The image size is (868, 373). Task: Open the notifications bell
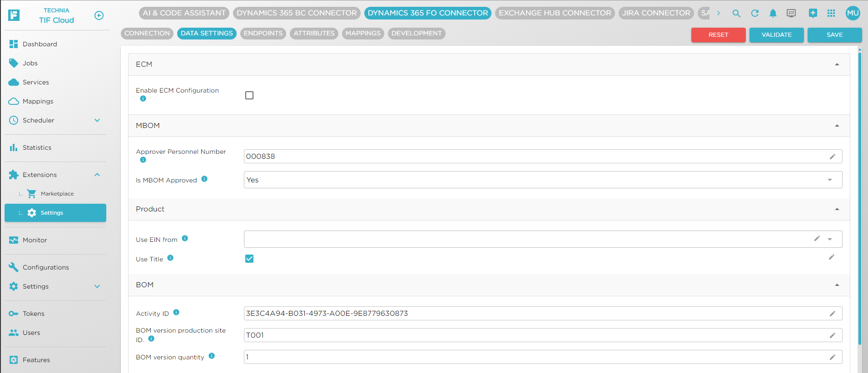pos(773,14)
